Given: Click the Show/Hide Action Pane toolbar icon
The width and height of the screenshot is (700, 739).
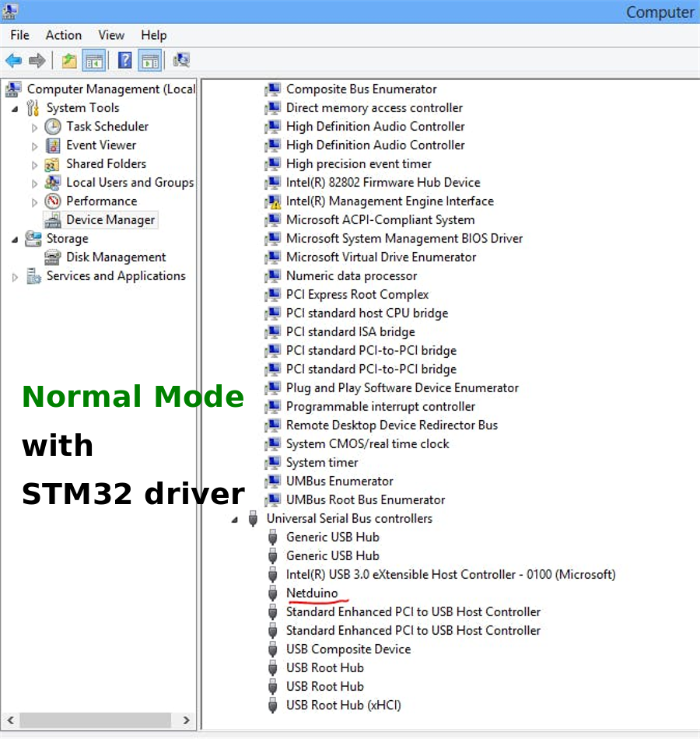Looking at the screenshot, I should (x=149, y=60).
